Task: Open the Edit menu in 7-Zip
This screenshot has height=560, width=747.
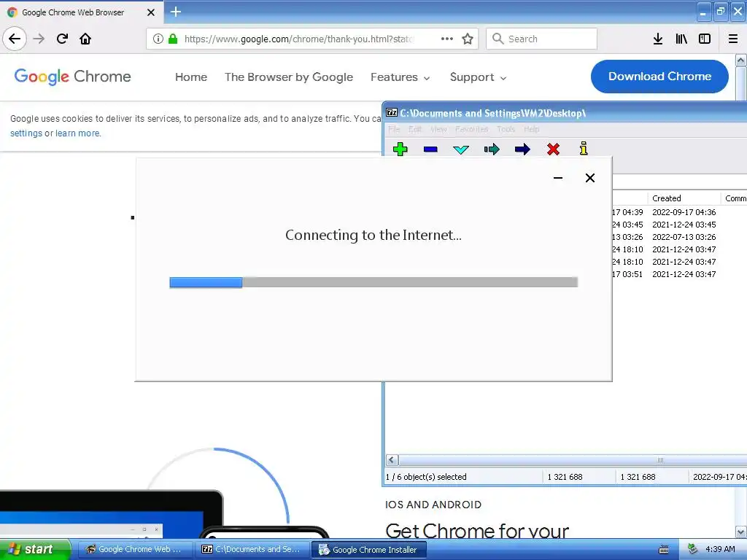Action: click(x=415, y=129)
